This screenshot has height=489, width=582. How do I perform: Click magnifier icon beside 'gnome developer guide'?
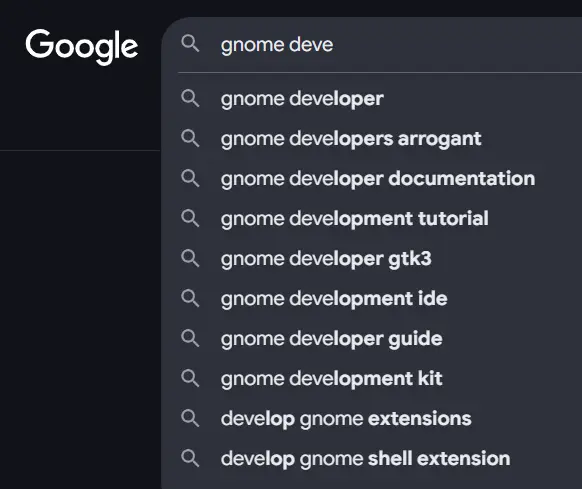tap(190, 339)
